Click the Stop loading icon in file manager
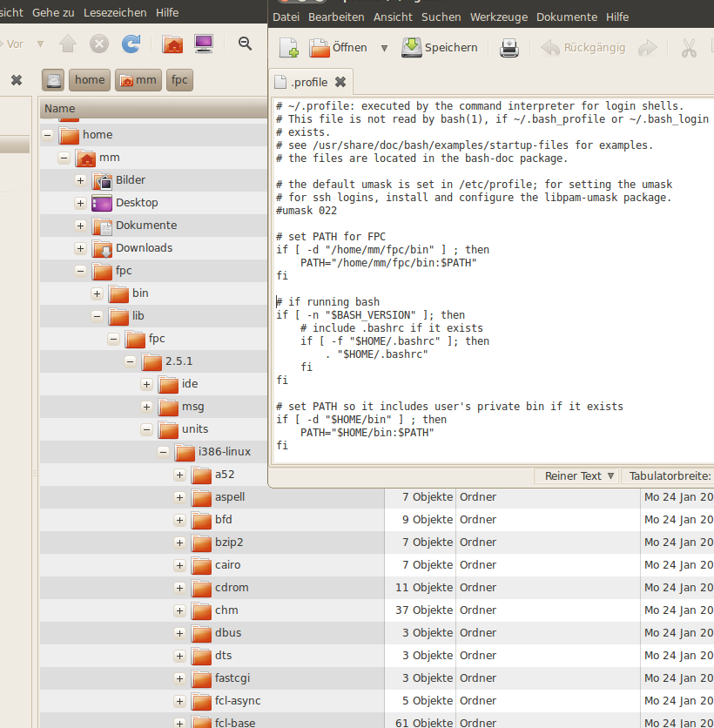The height and width of the screenshot is (728, 714). coord(99,44)
